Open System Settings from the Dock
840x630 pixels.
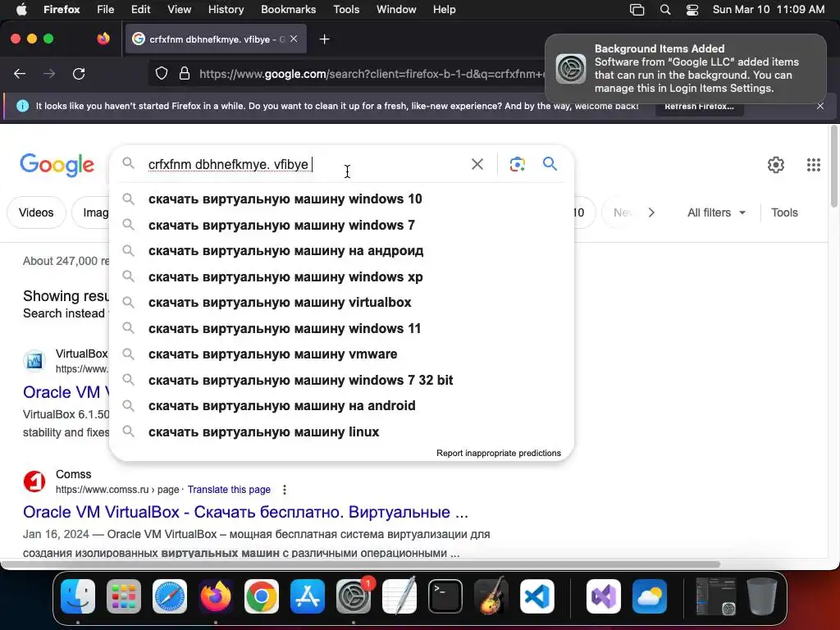pos(354,596)
